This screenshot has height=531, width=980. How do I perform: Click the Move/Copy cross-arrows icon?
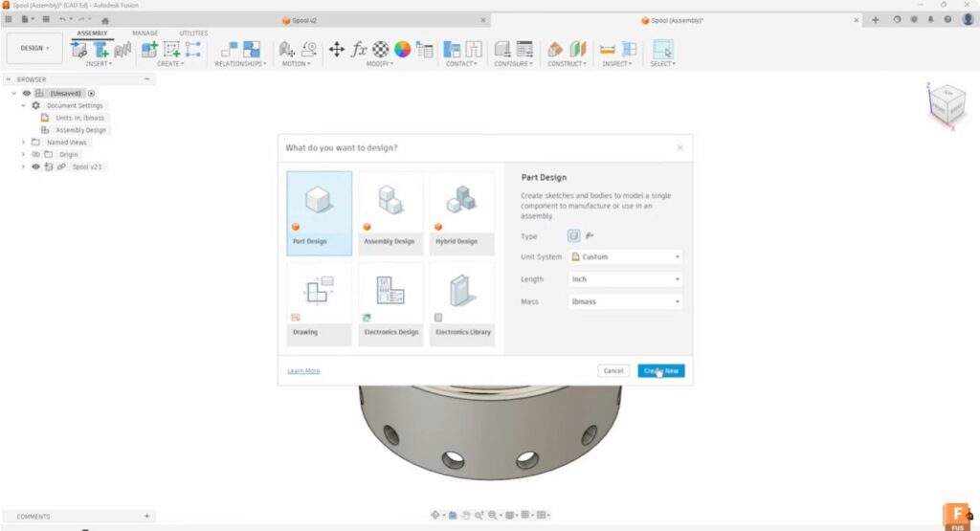pyautogui.click(x=336, y=50)
